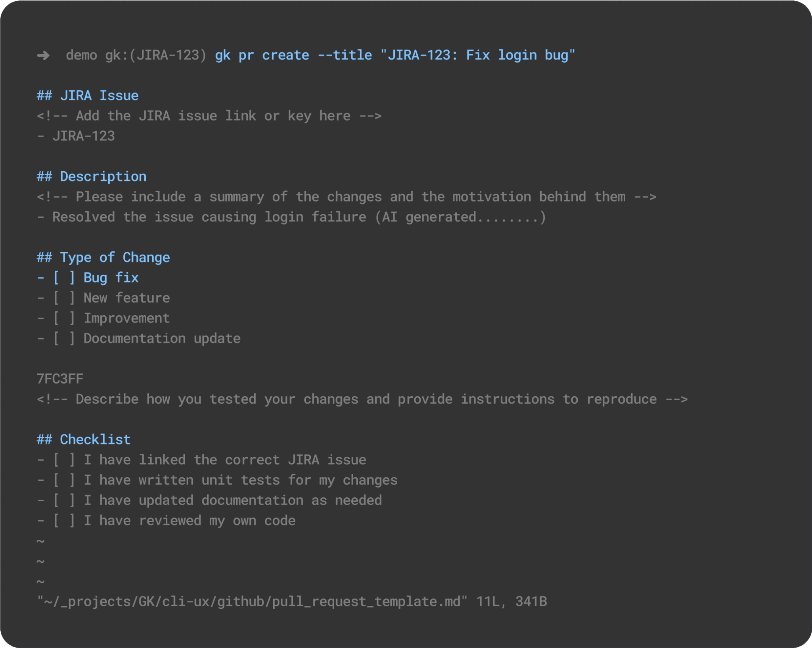Click the 7FC3FF color code text
812x648 pixels.
click(60, 379)
